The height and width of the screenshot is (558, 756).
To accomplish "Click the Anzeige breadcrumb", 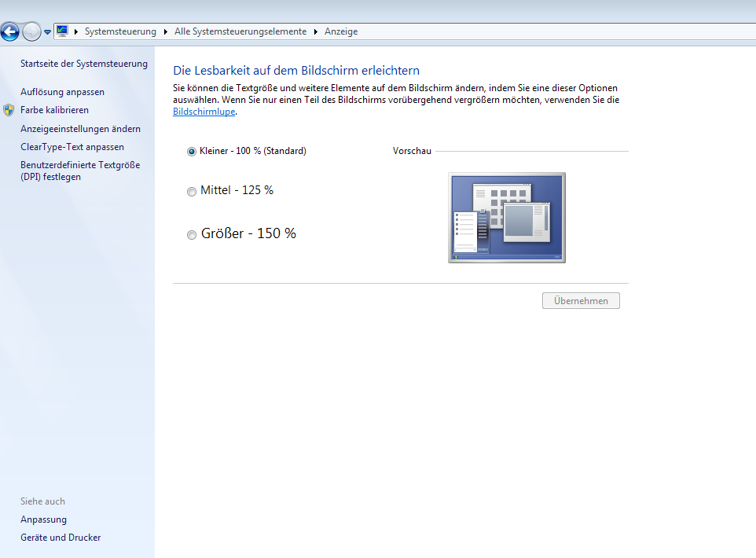I will [x=341, y=31].
